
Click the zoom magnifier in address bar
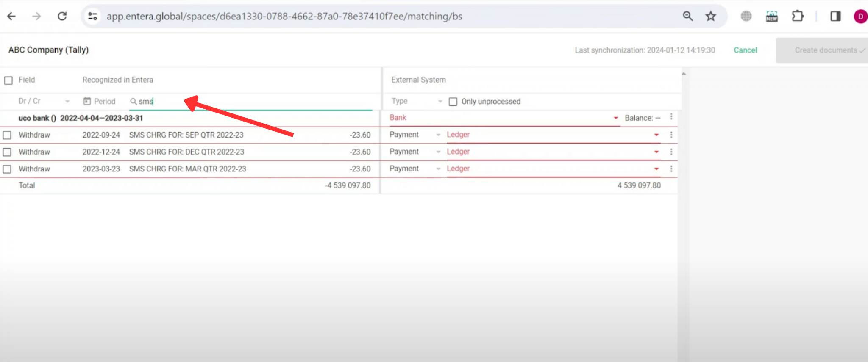[687, 16]
